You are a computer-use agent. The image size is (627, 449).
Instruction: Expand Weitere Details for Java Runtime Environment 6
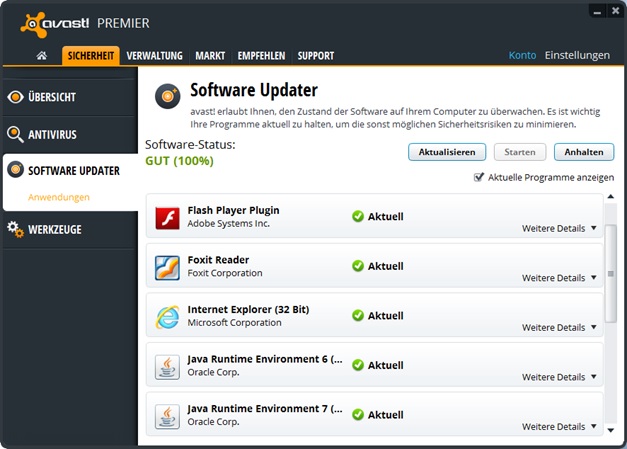point(559,377)
